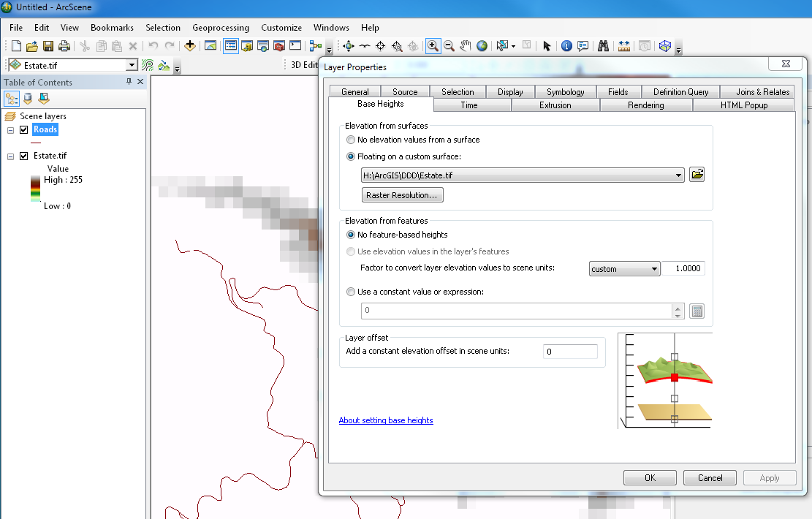
Task: Select the Identify info tool
Action: [566, 46]
